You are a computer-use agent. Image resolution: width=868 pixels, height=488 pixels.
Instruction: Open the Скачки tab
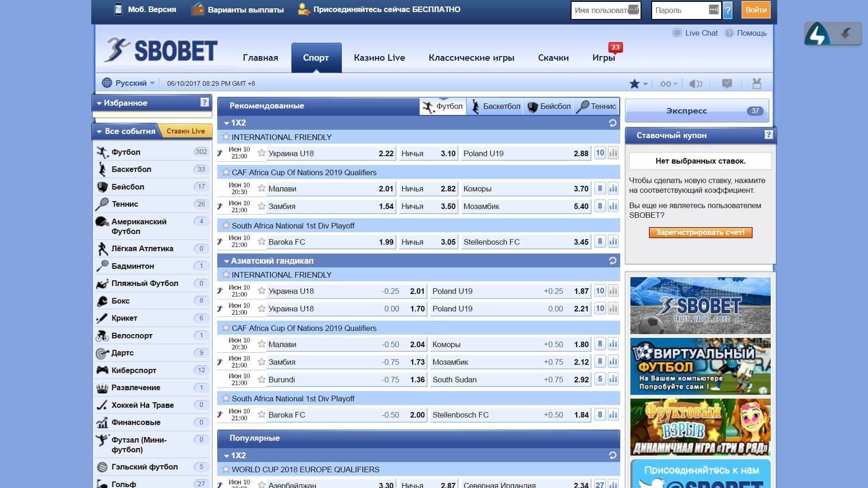[553, 58]
